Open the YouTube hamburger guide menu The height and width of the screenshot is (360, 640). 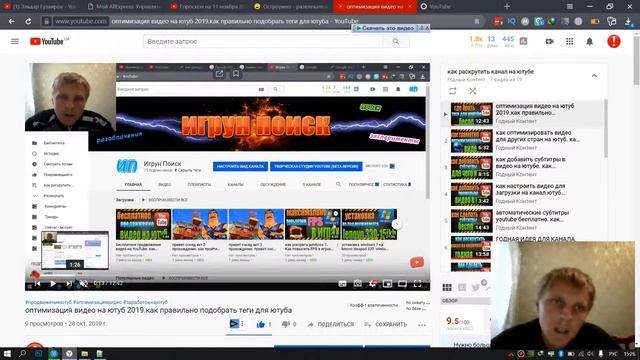point(15,41)
